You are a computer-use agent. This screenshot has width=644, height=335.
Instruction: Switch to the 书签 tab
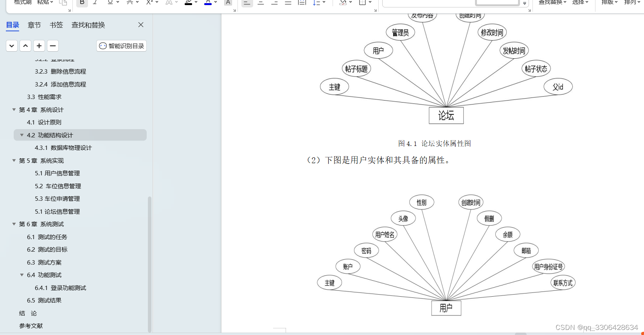(x=56, y=25)
